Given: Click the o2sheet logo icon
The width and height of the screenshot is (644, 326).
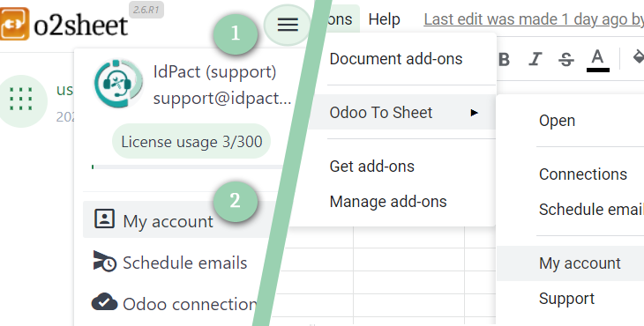Looking at the screenshot, I should pos(14,24).
